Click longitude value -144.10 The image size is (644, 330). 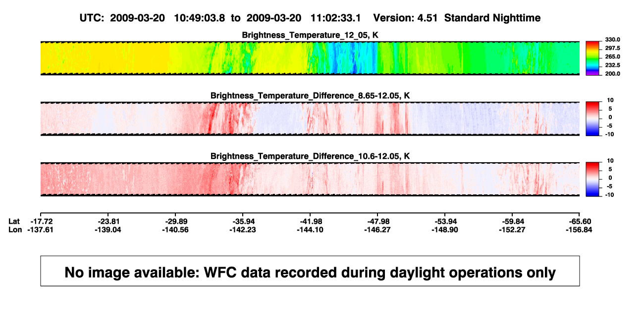[310, 230]
